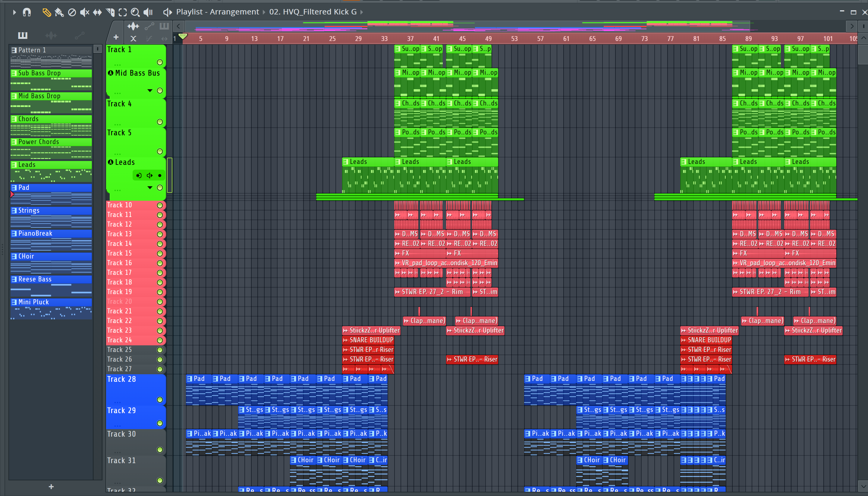Image resolution: width=868 pixels, height=496 pixels.
Task: Choose the Slip tool arrows
Action: pyautogui.click(x=97, y=13)
